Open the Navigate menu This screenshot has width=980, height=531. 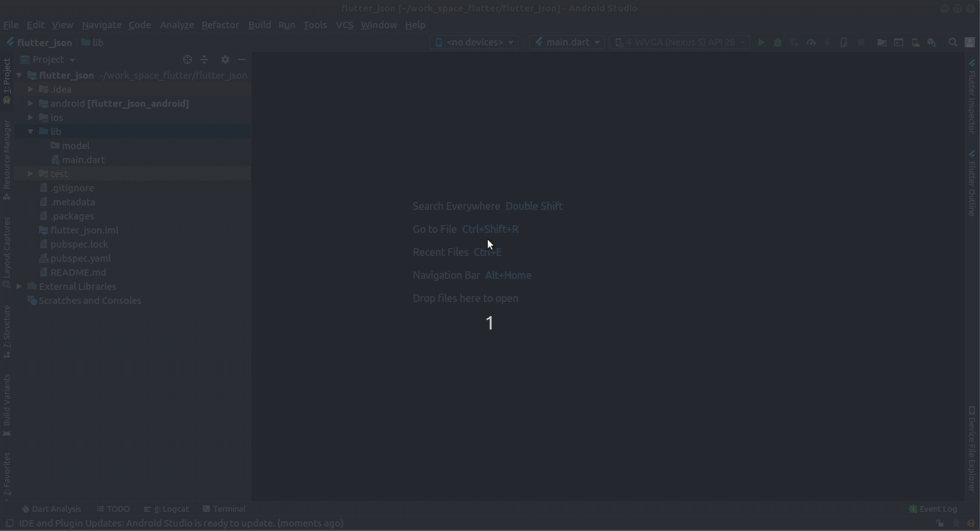point(101,25)
